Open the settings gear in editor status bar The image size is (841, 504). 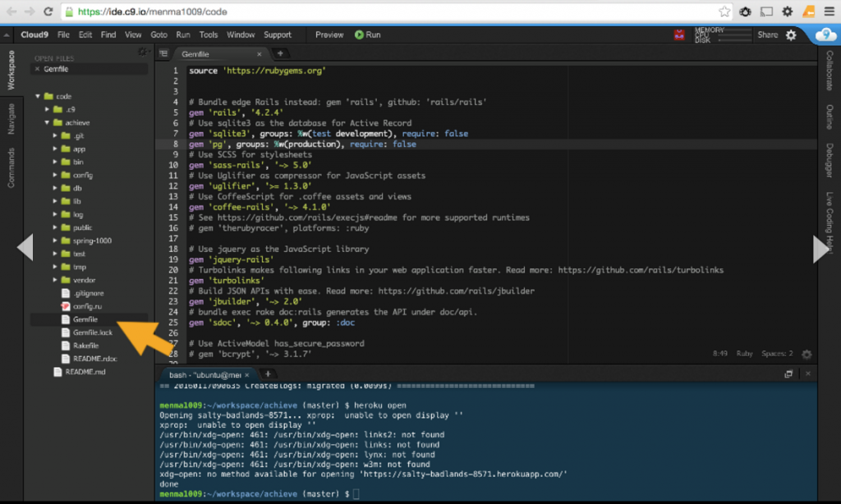click(x=807, y=353)
